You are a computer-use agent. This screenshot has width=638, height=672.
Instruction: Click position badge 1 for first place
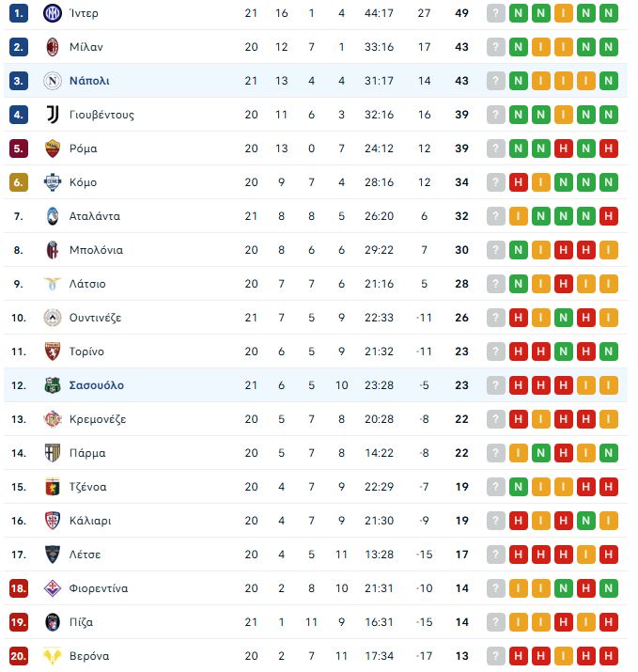click(x=19, y=13)
